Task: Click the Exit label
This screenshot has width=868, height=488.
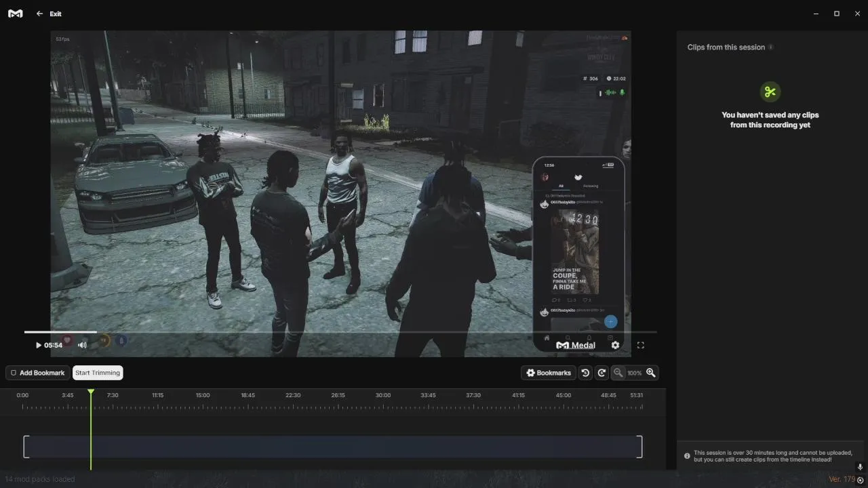Action: [x=56, y=14]
